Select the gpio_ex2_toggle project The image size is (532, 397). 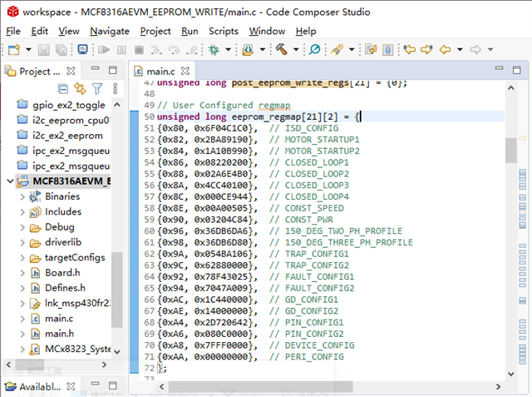(x=68, y=105)
